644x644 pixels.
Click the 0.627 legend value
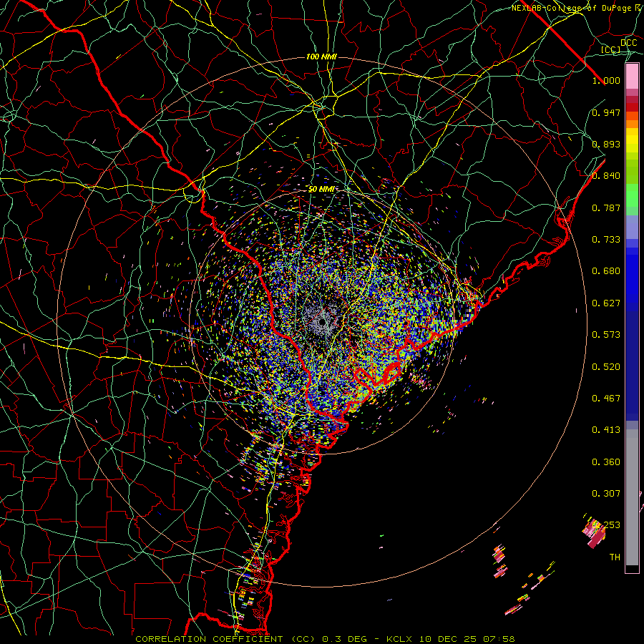coord(606,303)
